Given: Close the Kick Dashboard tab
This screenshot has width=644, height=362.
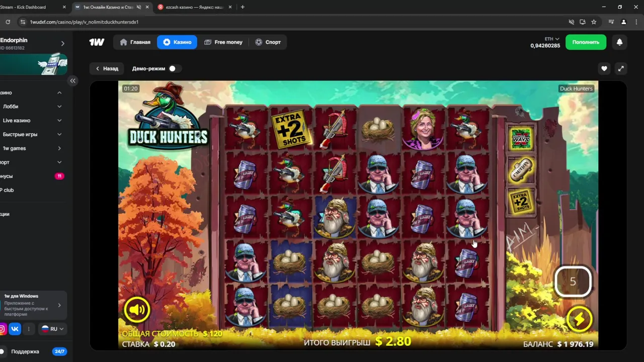Looking at the screenshot, I should click(64, 7).
